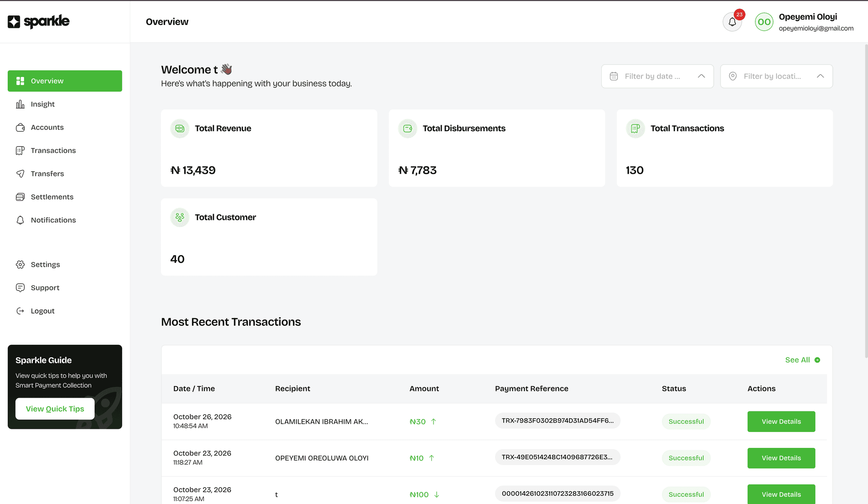Click the Sparkle Guide heading
868x504 pixels.
pos(43,361)
